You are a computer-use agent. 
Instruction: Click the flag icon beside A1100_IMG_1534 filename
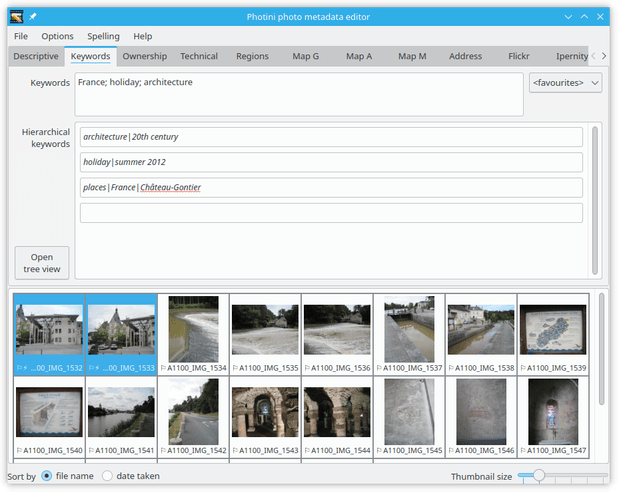pyautogui.click(x=163, y=368)
